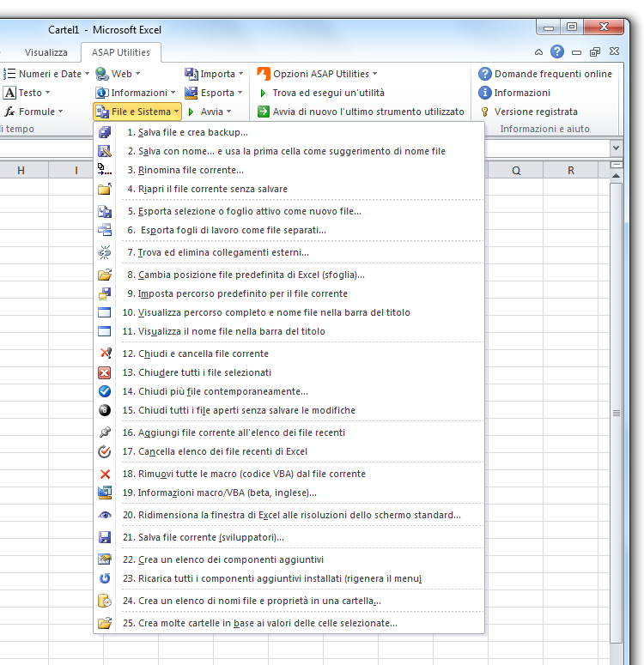Open the Importa dropdown menu

click(214, 74)
